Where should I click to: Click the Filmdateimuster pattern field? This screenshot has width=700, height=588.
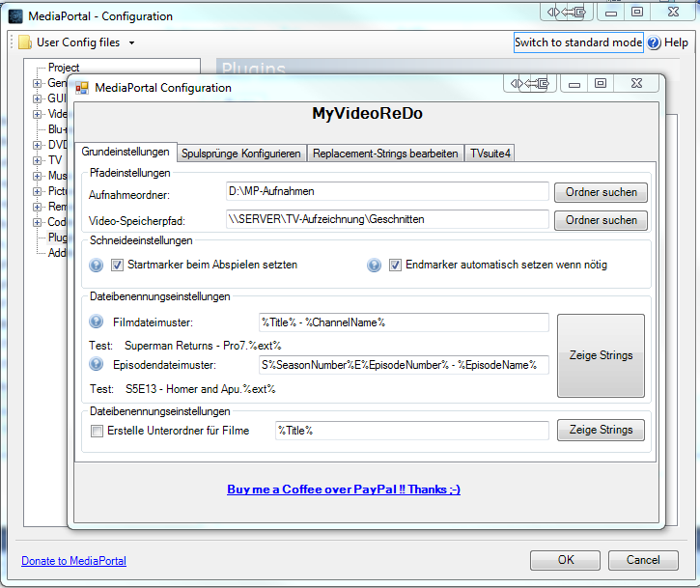pos(404,322)
